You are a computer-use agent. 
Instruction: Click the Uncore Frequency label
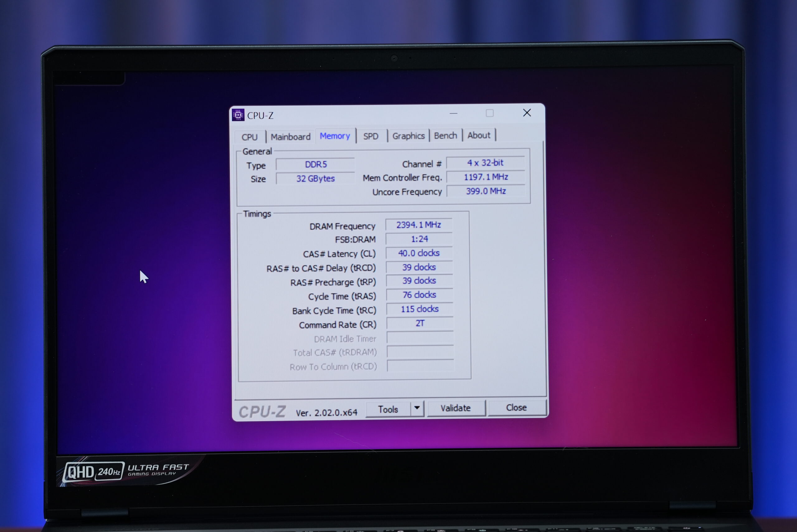pos(407,192)
